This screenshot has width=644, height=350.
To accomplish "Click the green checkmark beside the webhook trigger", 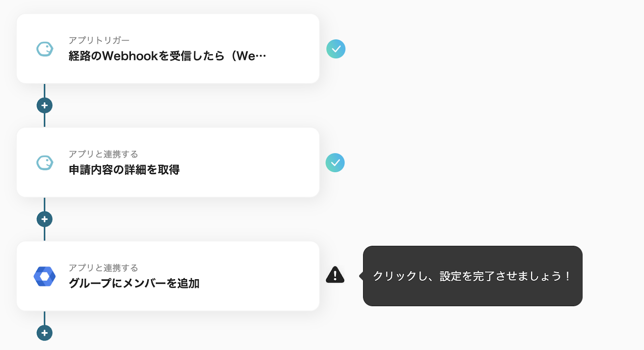I will pyautogui.click(x=336, y=49).
